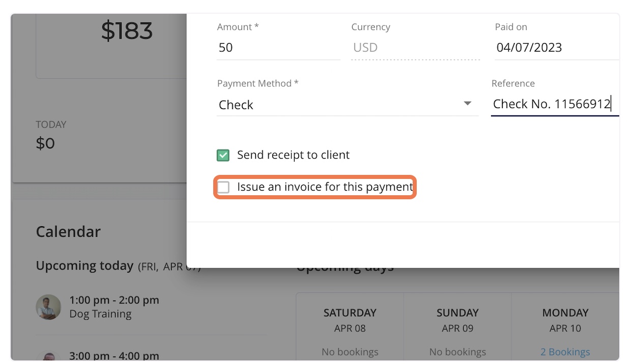Viewport: 633px width, 364px height.
Task: Click the Send receipt to client label
Action: pos(293,155)
